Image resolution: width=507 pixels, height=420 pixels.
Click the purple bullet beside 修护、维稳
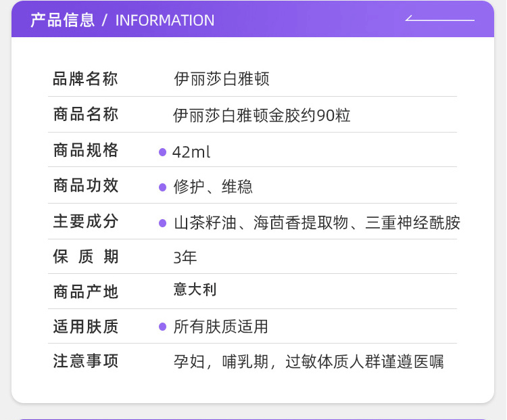point(163,187)
